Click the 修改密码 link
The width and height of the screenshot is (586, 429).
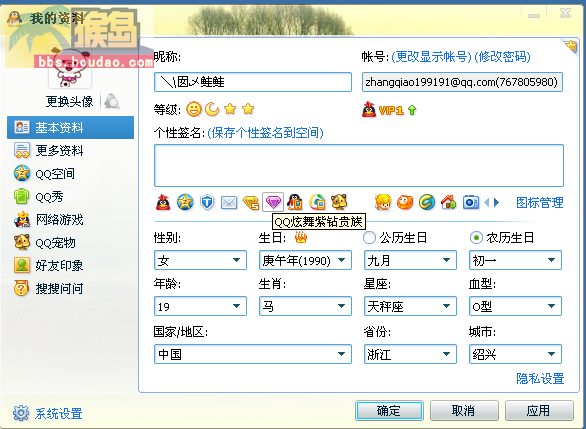click(x=502, y=57)
